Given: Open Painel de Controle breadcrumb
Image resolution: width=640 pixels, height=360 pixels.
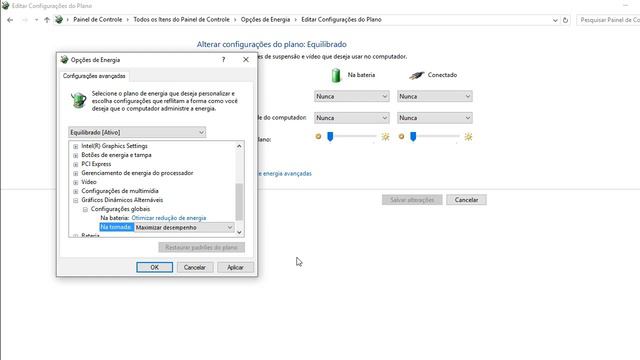Looking at the screenshot, I should (x=98, y=20).
